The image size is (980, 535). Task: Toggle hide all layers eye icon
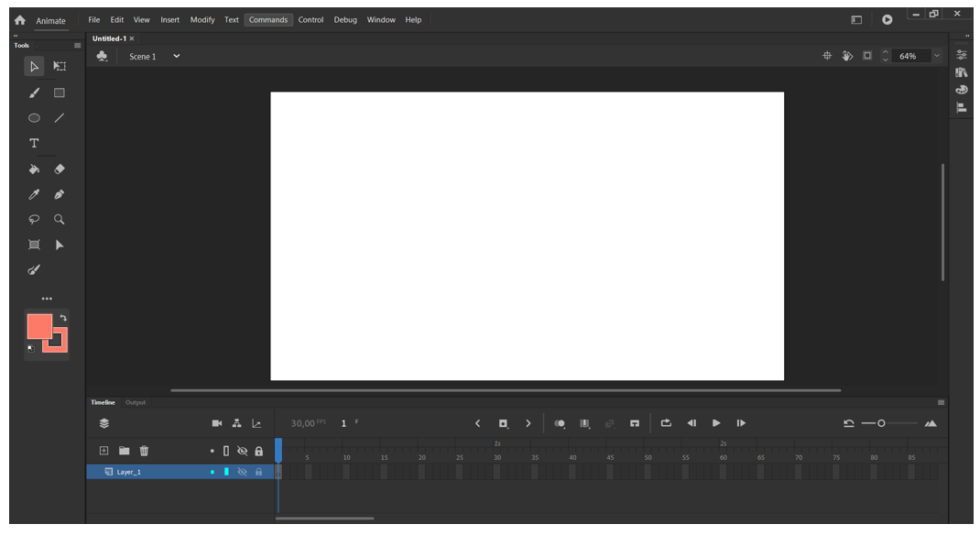click(x=243, y=451)
